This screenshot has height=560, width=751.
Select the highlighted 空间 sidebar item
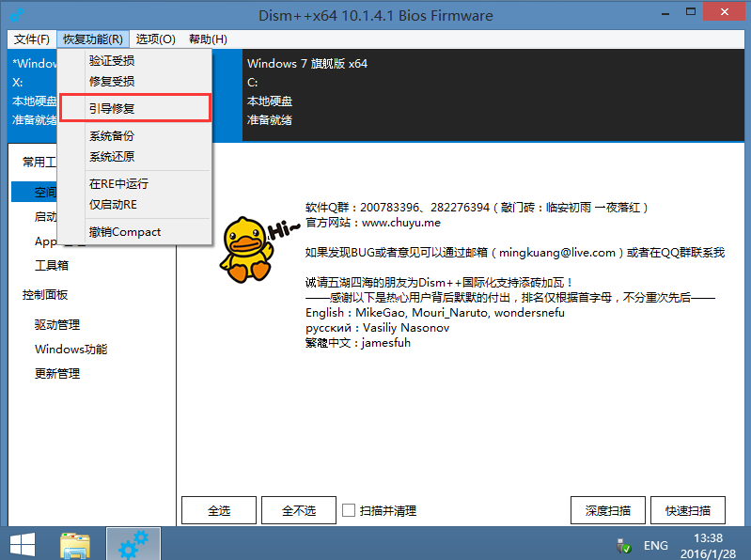point(35,192)
